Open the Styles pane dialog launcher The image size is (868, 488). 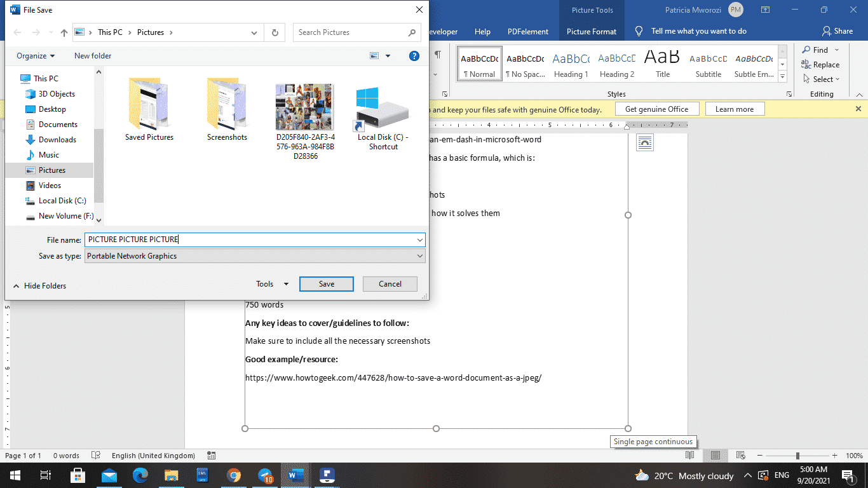coord(789,94)
